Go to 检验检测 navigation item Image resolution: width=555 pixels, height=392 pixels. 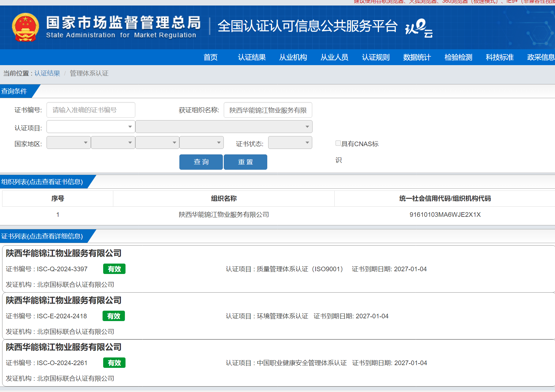click(x=459, y=57)
